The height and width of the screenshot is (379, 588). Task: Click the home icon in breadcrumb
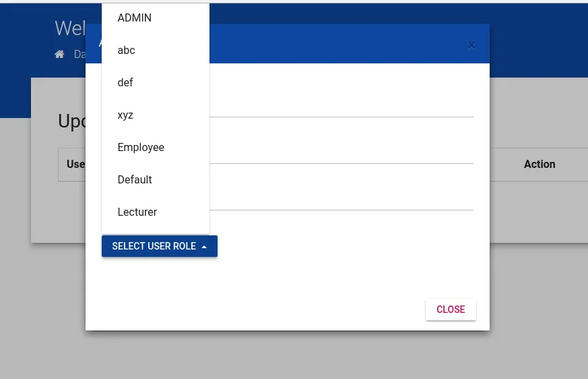[59, 54]
